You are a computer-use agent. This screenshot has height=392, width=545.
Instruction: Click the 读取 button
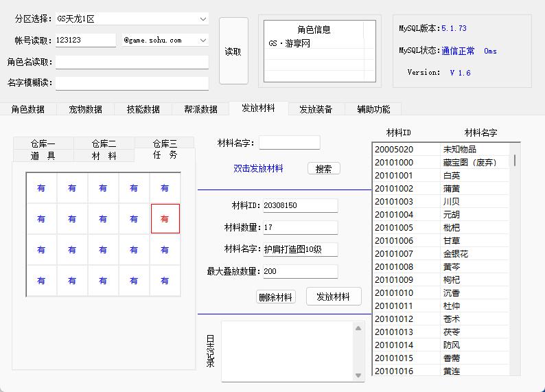pyautogui.click(x=233, y=51)
